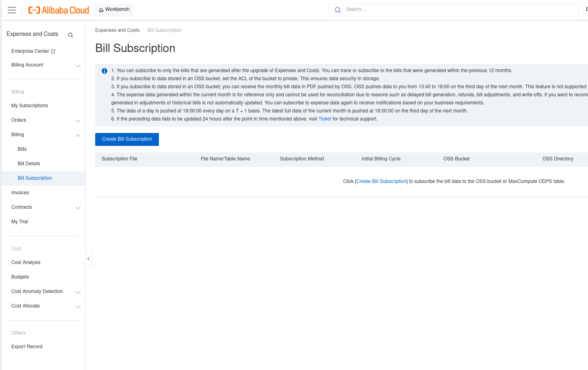The image size is (588, 370).
Task: Open the Invoices page
Action: tap(20, 193)
